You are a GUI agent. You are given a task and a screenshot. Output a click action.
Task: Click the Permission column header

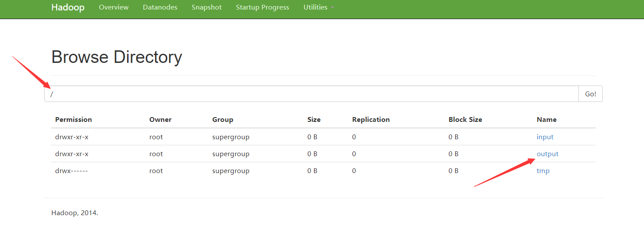[x=73, y=120]
